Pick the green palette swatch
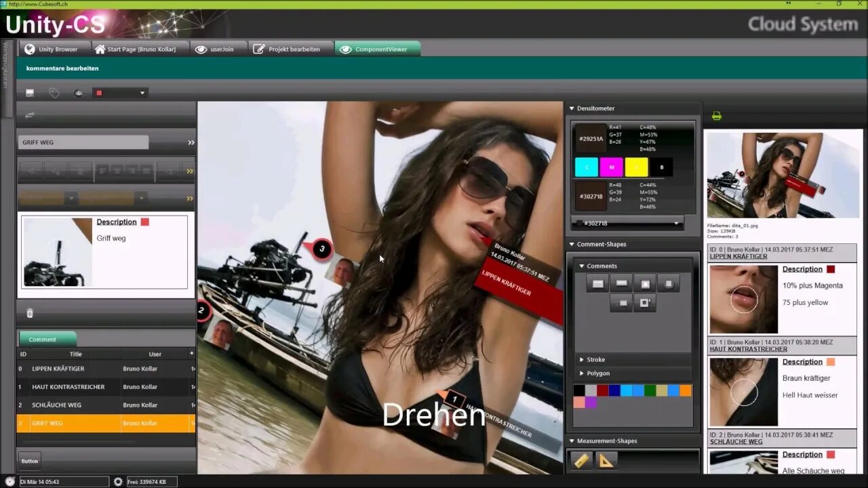 (x=650, y=390)
